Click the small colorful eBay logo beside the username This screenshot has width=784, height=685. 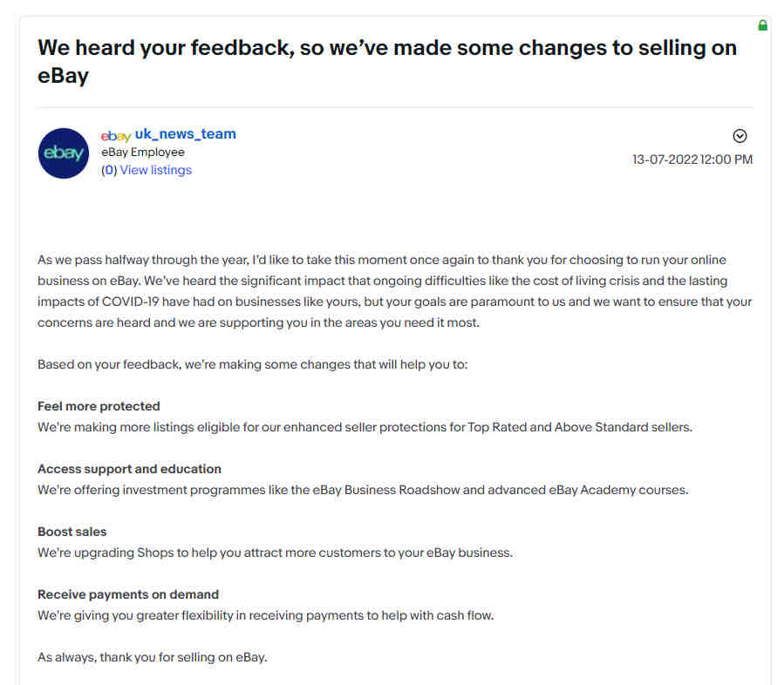point(116,136)
